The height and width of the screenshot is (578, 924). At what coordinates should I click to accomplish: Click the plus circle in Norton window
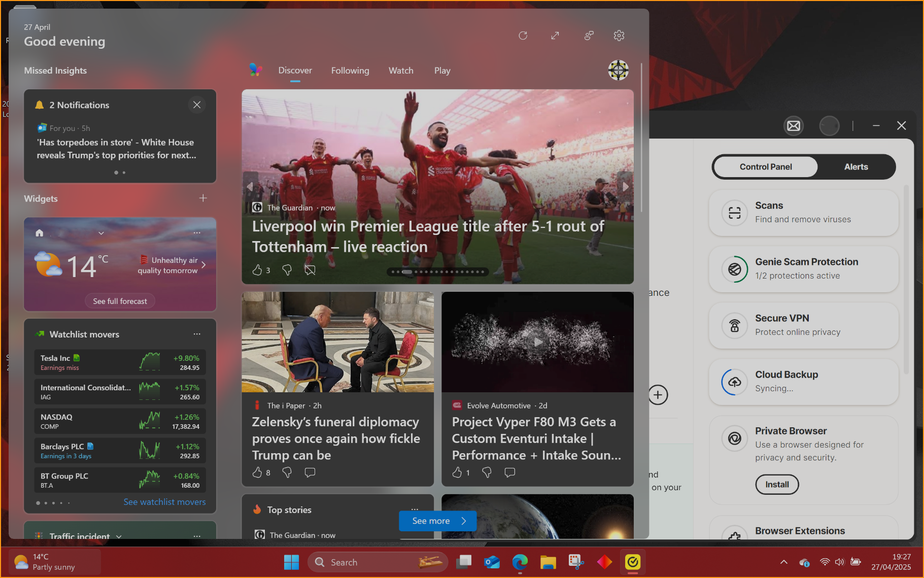point(658,395)
